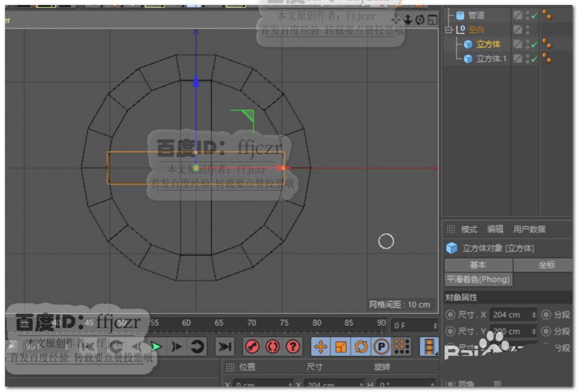Image resolution: width=578 pixels, height=392 pixels.
Task: Collapse the 空白 null object tree
Action: click(449, 29)
